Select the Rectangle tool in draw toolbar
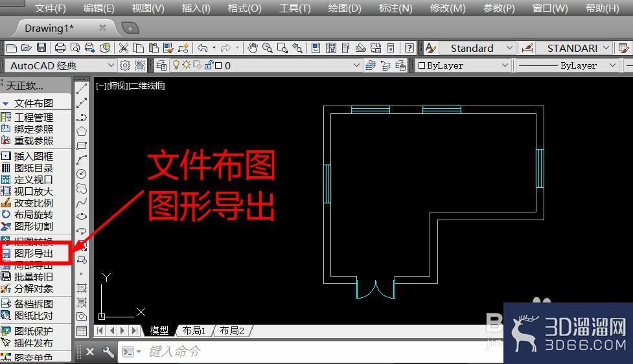The height and width of the screenshot is (364, 633). (82, 145)
